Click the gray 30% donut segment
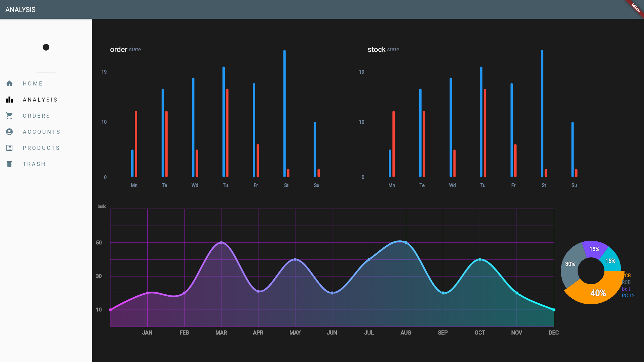Viewport: 644px width, 362px height. click(570, 264)
